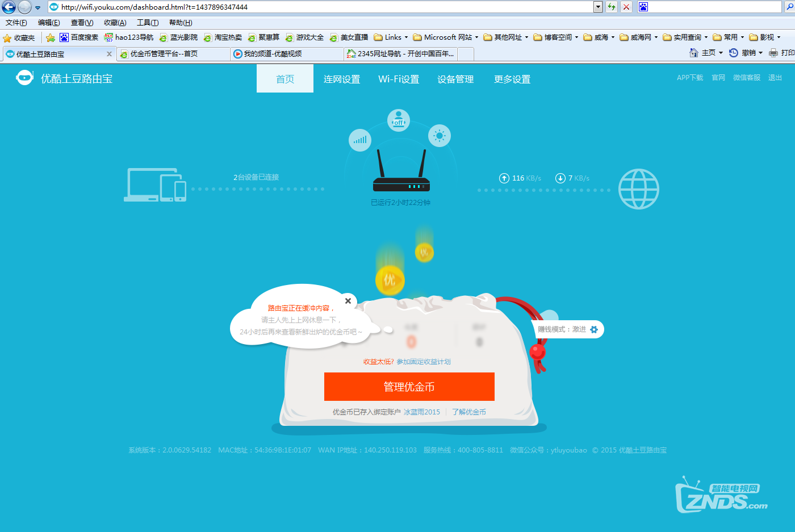
Task: Go to 连网设置 in the router navigation
Action: (342, 79)
